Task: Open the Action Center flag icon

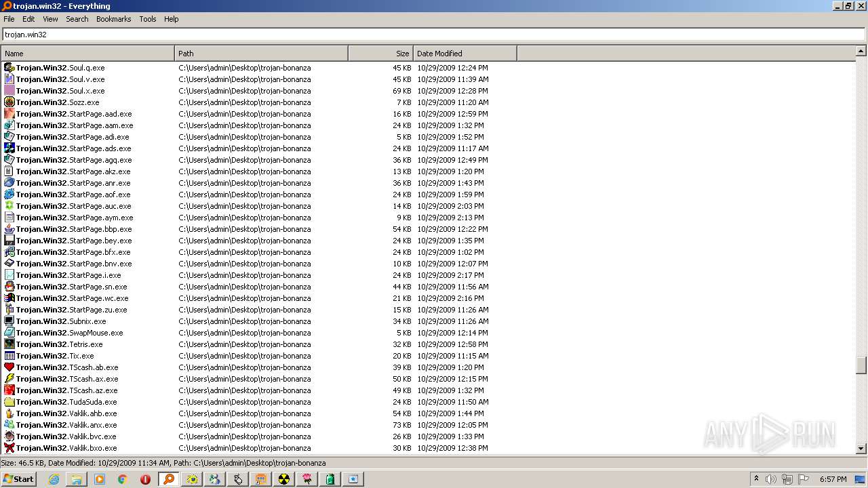Action: click(x=804, y=479)
